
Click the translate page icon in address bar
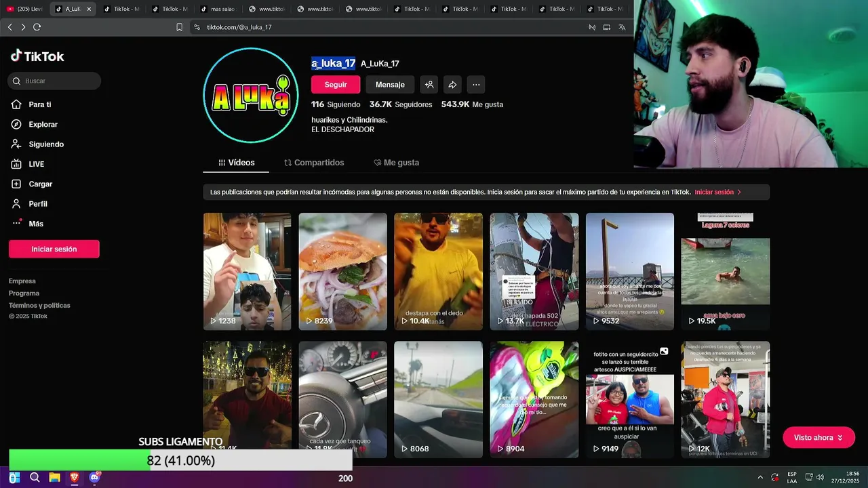[x=622, y=27]
